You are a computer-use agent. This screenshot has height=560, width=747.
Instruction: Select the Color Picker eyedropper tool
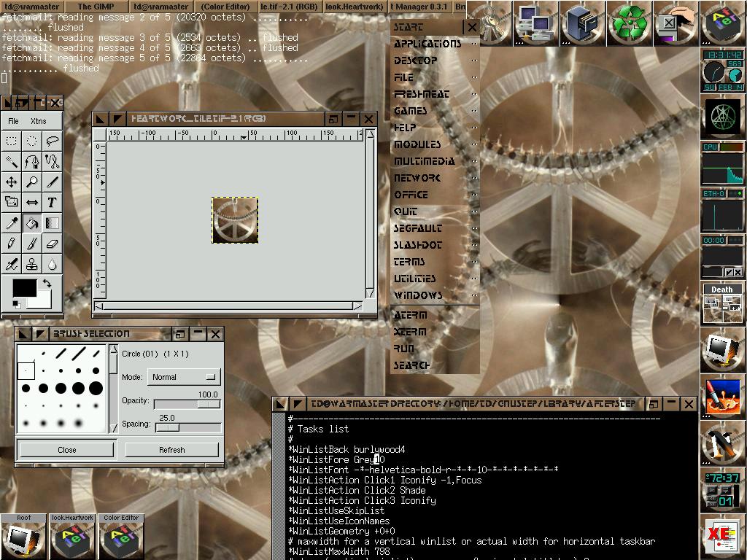pos(12,223)
